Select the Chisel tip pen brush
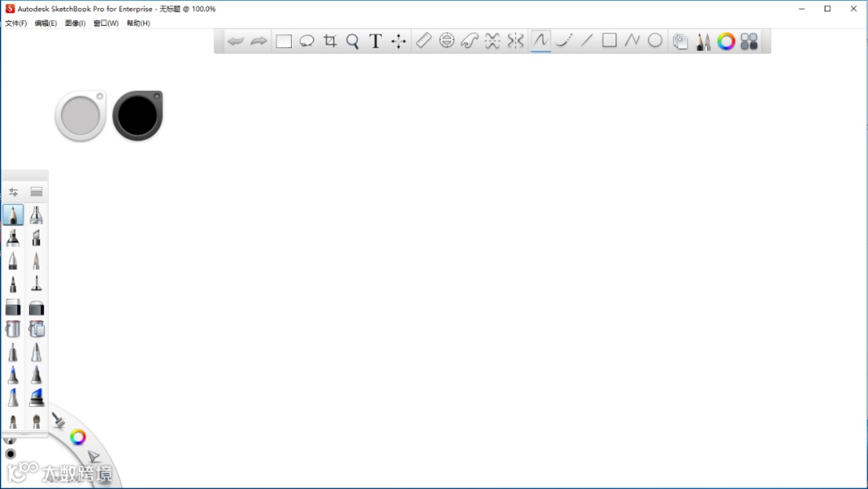Screen dimensions: 868x489 (36, 238)
